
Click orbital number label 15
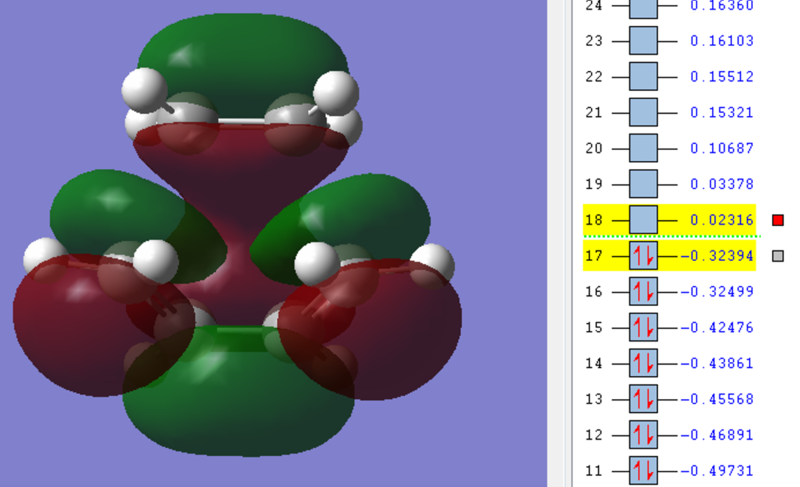click(594, 327)
